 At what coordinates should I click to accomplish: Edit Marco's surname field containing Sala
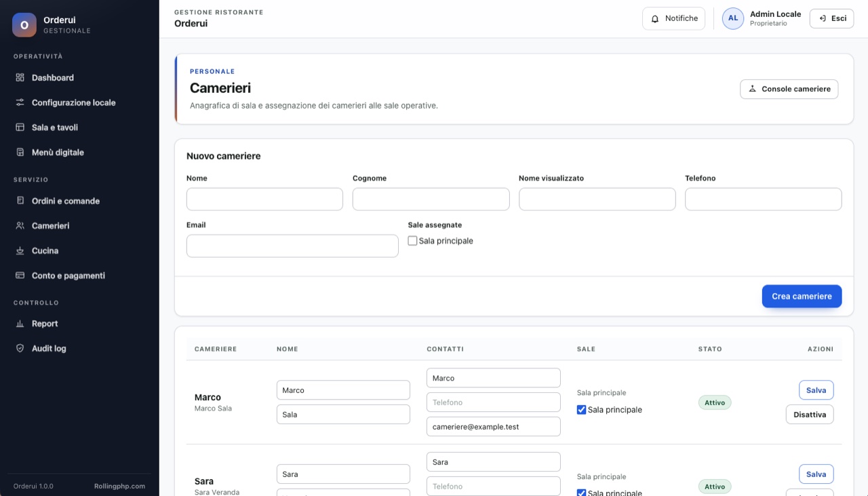tap(343, 415)
